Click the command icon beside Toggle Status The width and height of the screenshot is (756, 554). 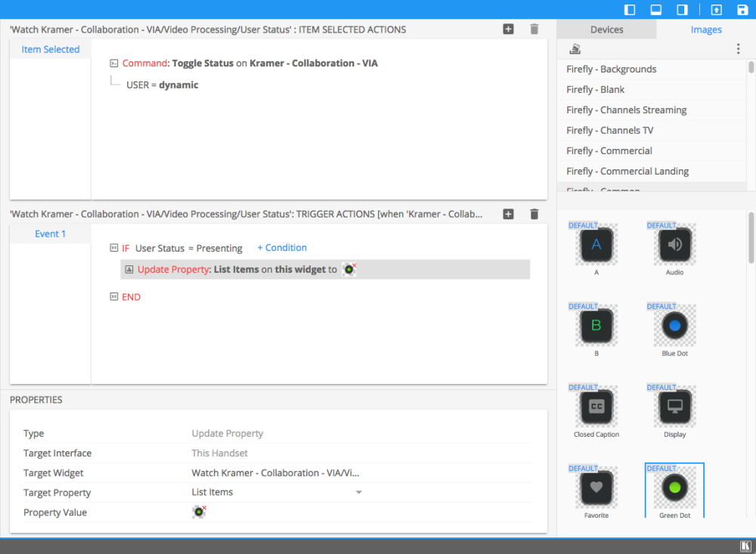114,63
